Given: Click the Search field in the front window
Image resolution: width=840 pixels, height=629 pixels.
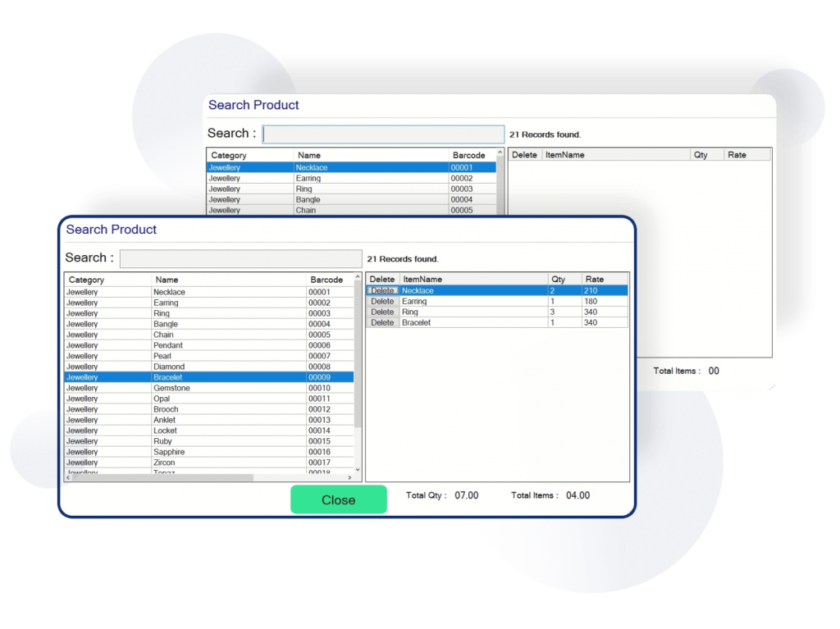Looking at the screenshot, I should click(x=240, y=258).
